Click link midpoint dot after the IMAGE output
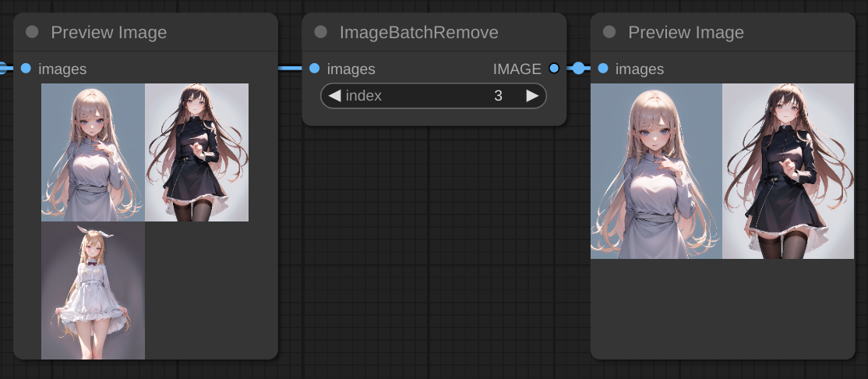This screenshot has height=379, width=868. pyautogui.click(x=578, y=69)
